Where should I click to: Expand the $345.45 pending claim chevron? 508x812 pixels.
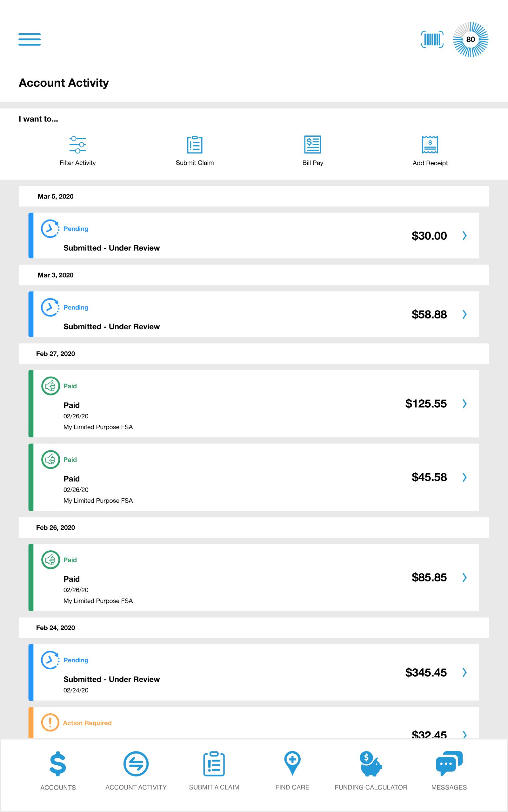(x=464, y=672)
